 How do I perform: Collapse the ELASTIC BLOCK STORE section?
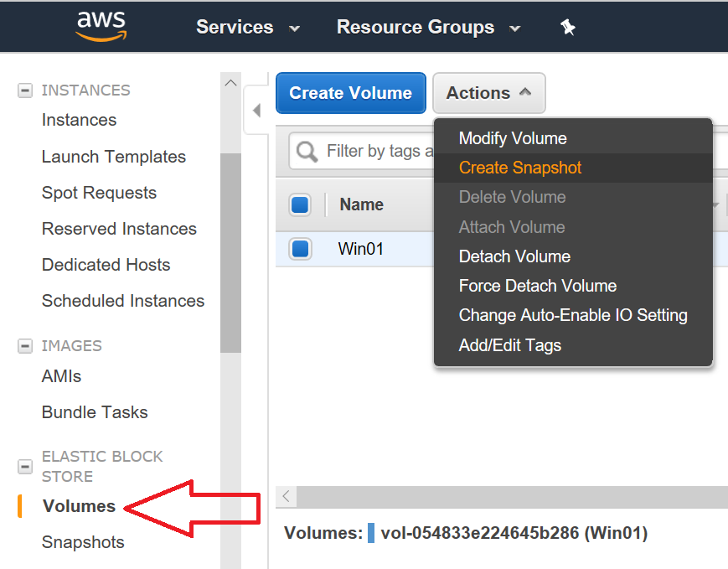[25, 467]
